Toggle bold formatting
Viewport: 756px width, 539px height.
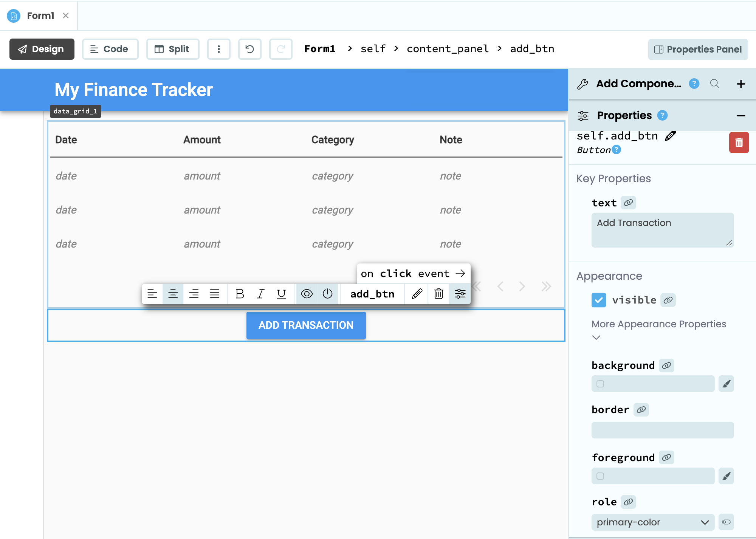click(x=240, y=294)
